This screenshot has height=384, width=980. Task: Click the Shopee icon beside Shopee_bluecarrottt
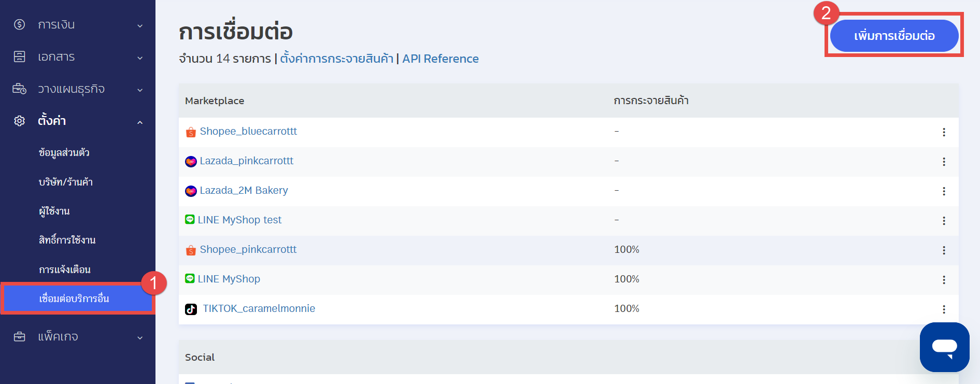tap(191, 132)
